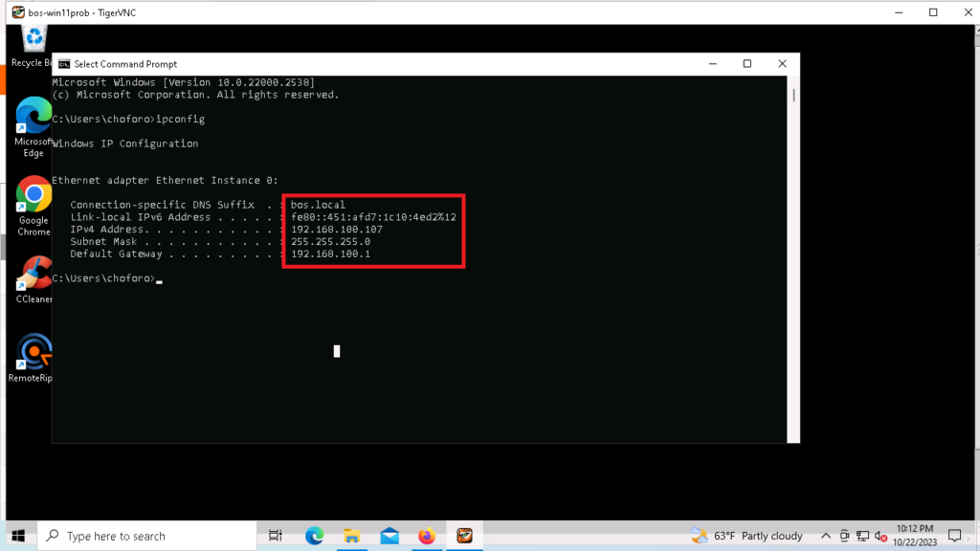
Task: Open the Mail app in the taskbar
Action: [x=390, y=536]
